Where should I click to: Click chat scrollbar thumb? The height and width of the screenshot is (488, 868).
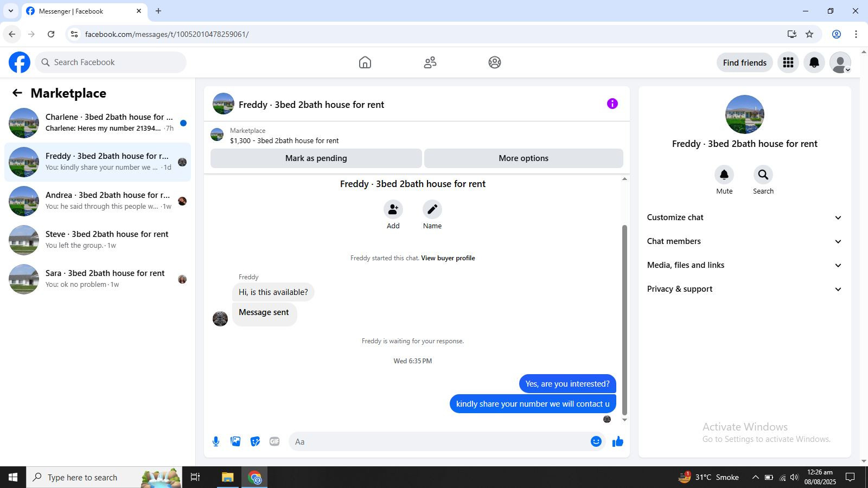point(624,320)
